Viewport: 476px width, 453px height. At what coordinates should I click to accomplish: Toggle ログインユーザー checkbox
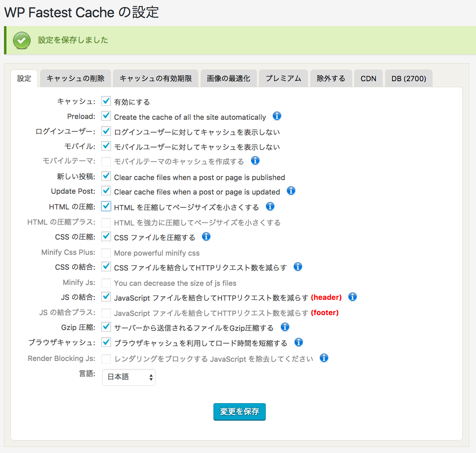(x=106, y=131)
